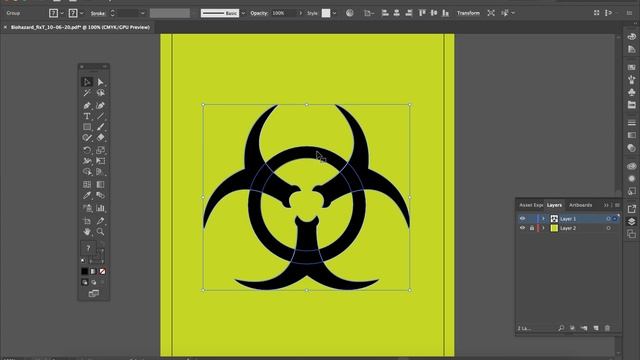Click the Locate Object button in Layers
Viewport: 640px width, 360px height.
click(x=561, y=328)
